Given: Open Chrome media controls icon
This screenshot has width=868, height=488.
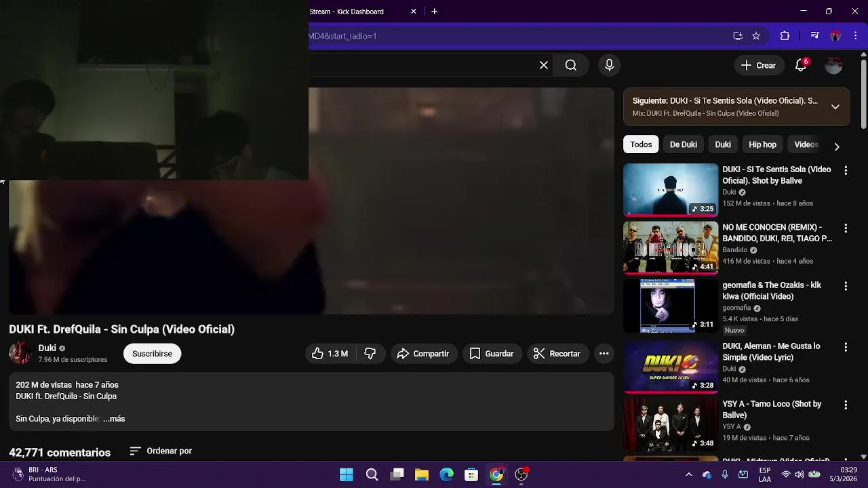Looking at the screenshot, I should (x=815, y=36).
